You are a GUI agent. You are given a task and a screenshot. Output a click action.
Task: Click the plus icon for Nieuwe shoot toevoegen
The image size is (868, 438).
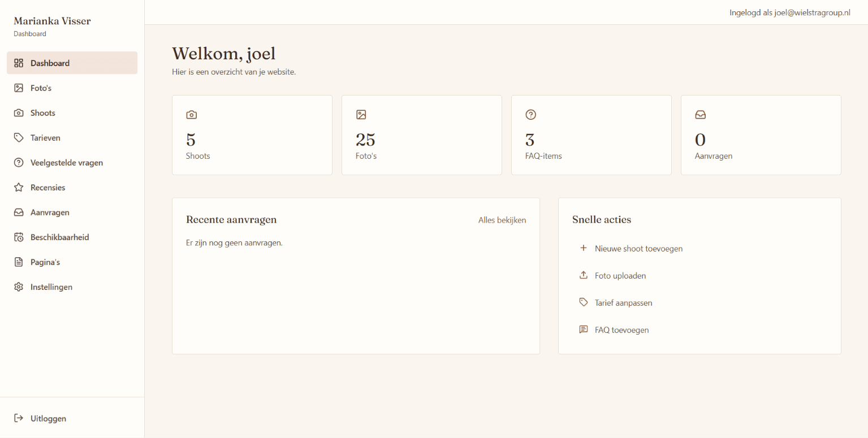584,248
